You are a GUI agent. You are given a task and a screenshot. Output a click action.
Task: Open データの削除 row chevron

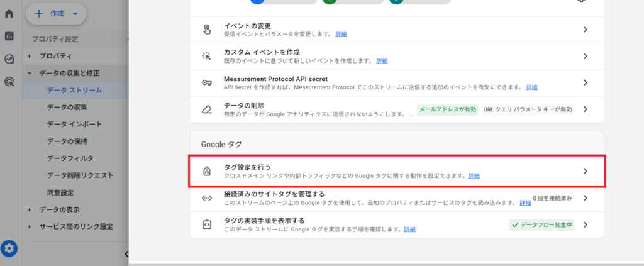pyautogui.click(x=586, y=109)
